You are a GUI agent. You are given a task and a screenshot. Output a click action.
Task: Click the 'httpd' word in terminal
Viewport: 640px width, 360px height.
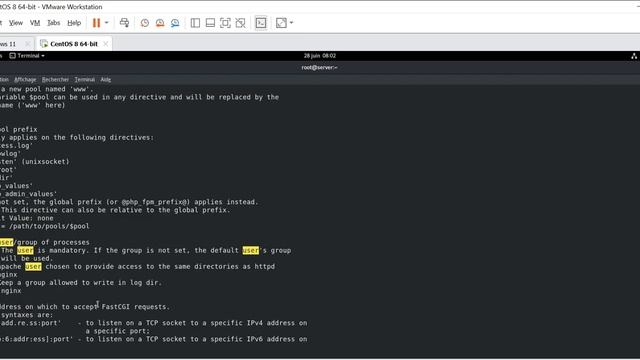(x=265, y=267)
